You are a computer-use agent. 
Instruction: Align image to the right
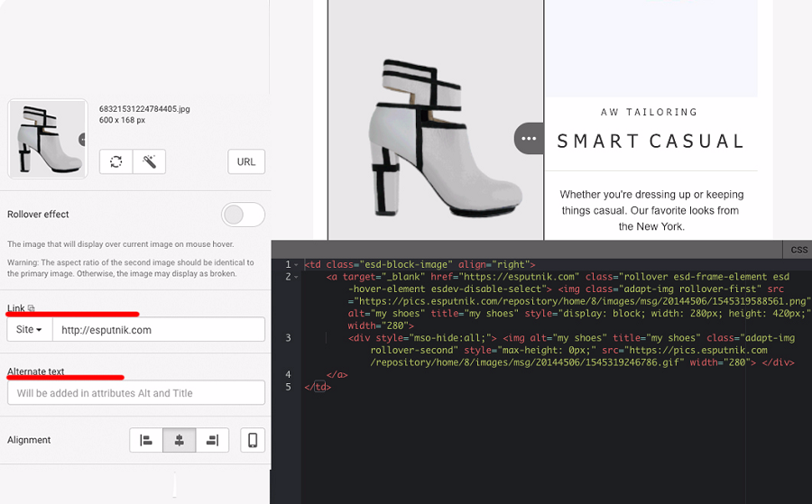(x=213, y=440)
